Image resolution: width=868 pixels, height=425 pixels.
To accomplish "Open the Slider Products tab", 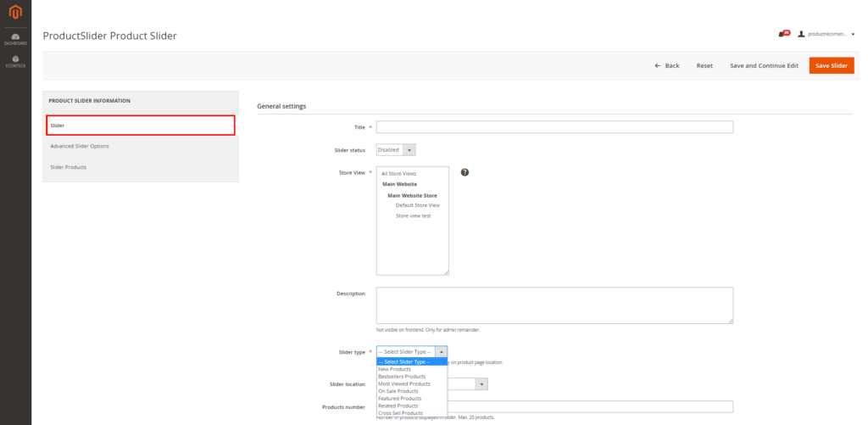I will 69,167.
